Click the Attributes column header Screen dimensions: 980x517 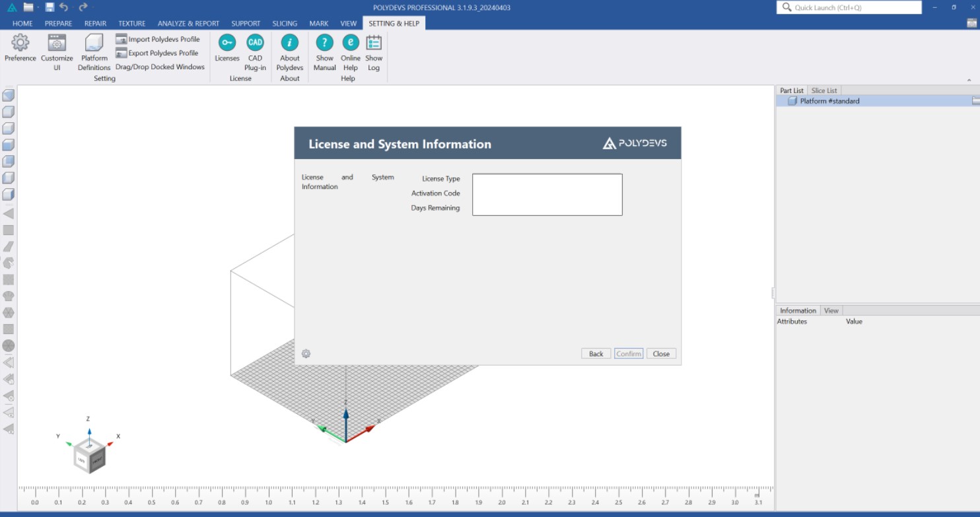792,322
